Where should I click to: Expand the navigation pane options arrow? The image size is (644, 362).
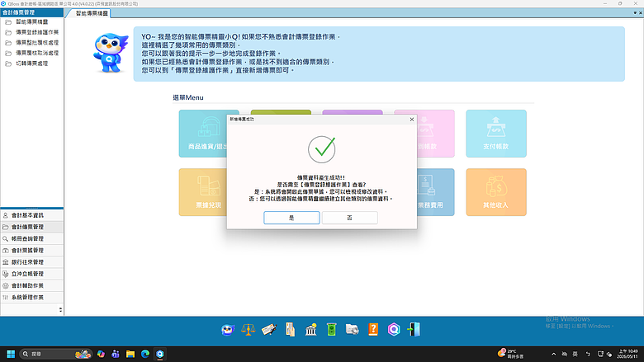coord(60,309)
